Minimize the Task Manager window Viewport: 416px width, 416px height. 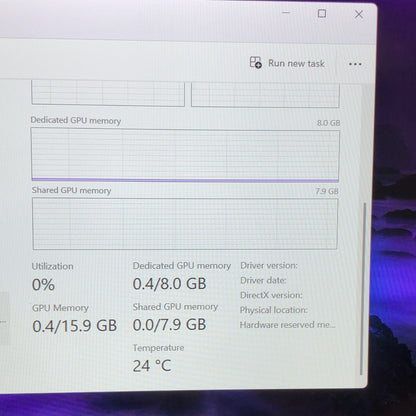(286, 13)
